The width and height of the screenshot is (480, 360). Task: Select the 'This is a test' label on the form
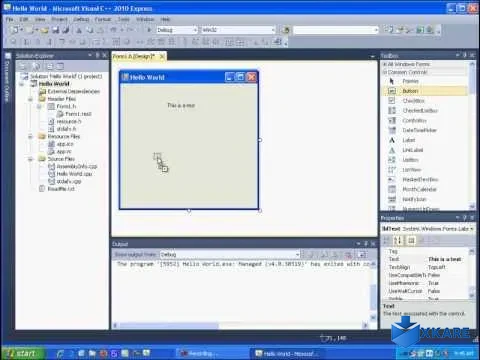pyautogui.click(x=181, y=105)
